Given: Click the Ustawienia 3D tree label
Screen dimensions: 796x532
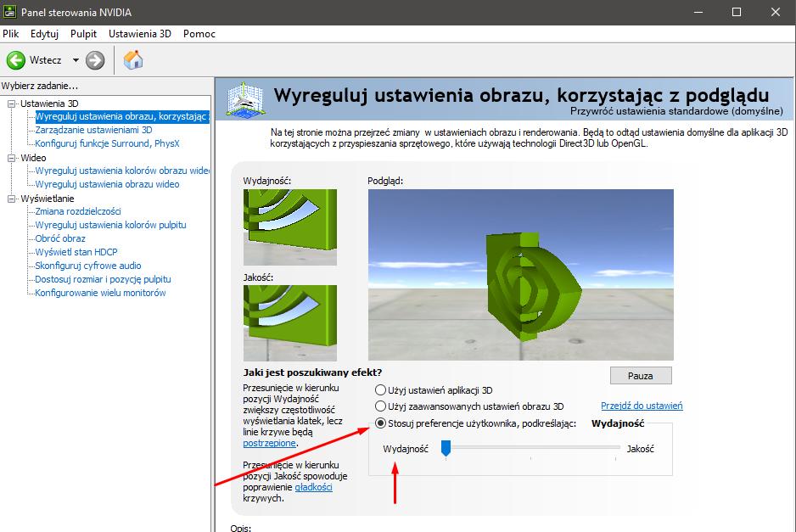Looking at the screenshot, I should point(49,104).
